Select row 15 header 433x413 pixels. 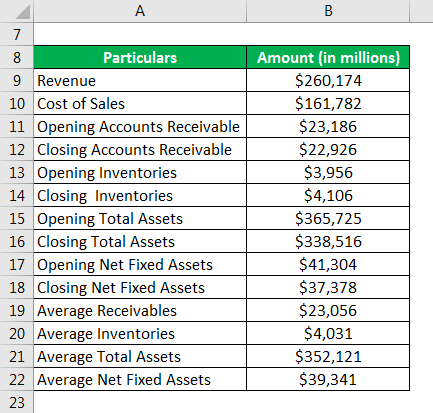point(17,218)
